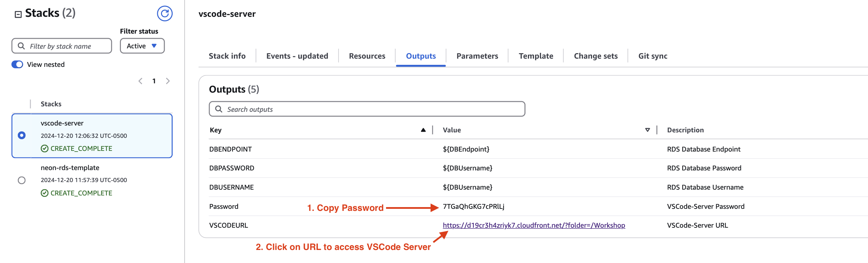The image size is (868, 263).
Task: Open the Git sync section
Action: (x=652, y=56)
